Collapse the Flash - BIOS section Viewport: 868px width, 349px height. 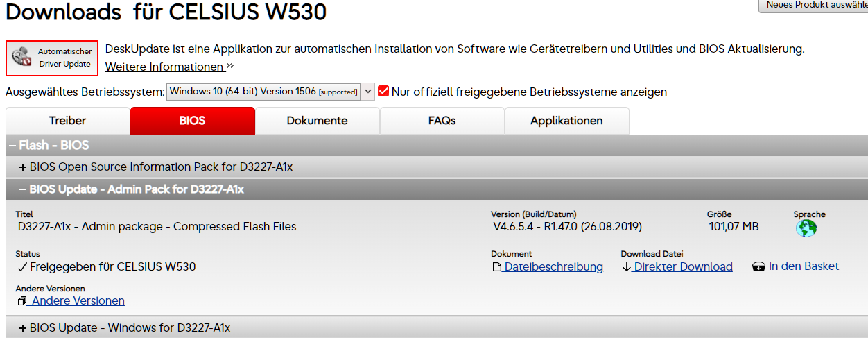[437, 146]
